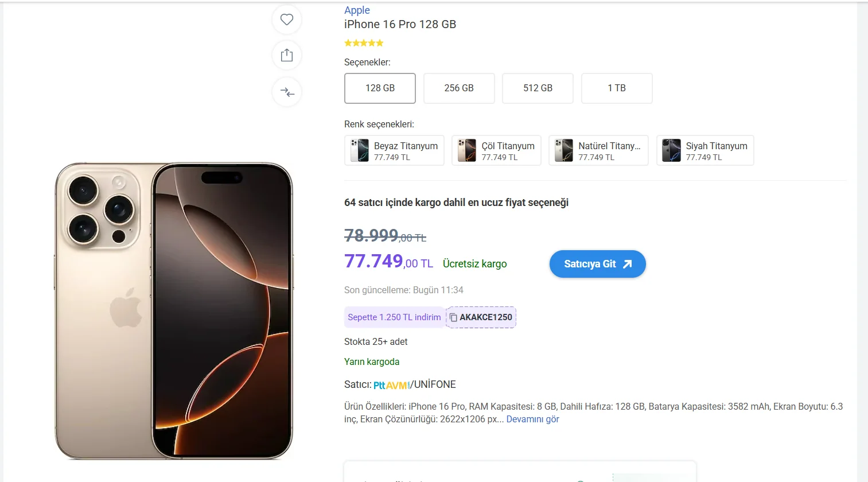Viewport: 868px width, 482px height.
Task: Click the copy icon beside AKAKCE1250
Action: pyautogui.click(x=453, y=317)
